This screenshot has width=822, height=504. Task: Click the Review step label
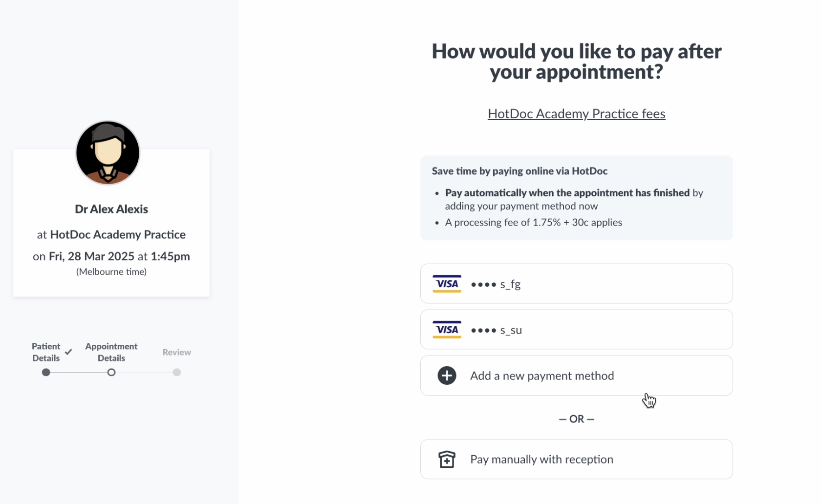click(177, 352)
